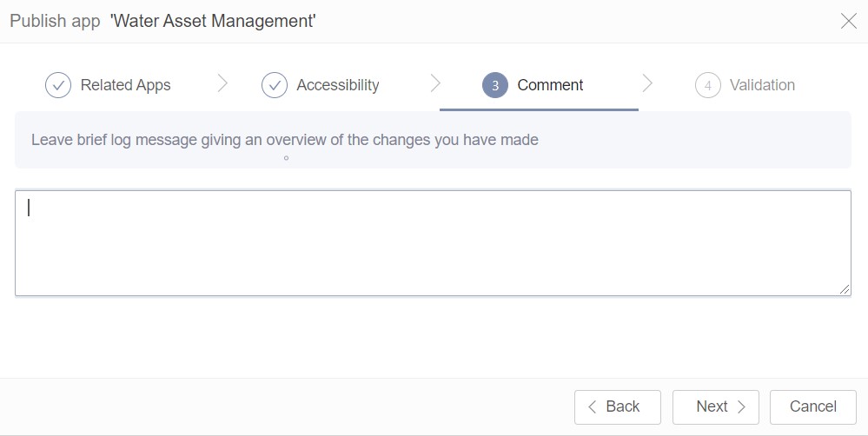
Task: Click the 'Water Asset Management' app name
Action: [213, 21]
